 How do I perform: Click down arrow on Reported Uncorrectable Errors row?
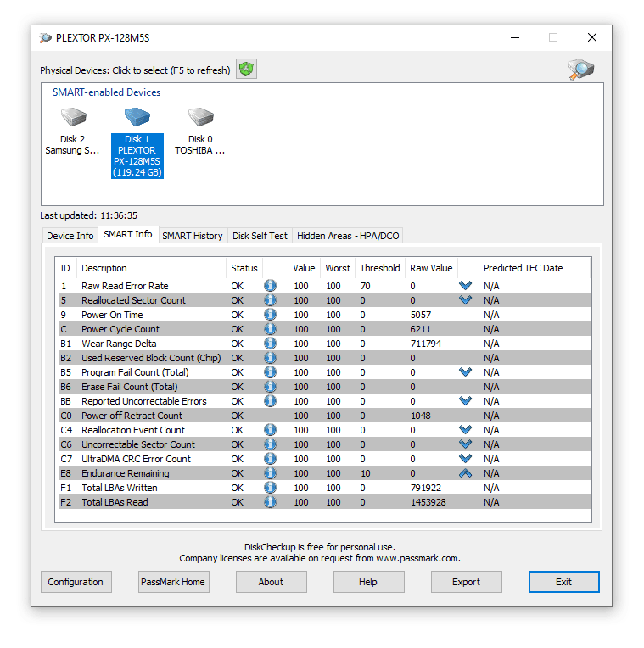[466, 401]
